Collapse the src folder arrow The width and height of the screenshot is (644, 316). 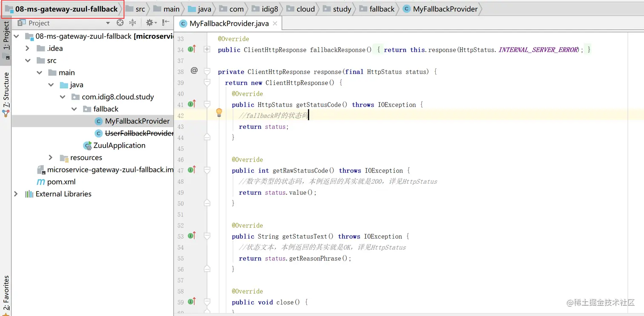(x=28, y=61)
